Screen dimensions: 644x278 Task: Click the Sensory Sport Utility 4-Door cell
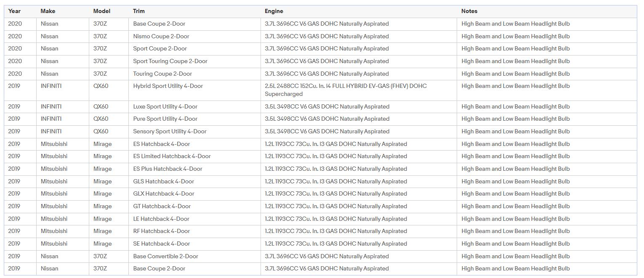(x=170, y=131)
